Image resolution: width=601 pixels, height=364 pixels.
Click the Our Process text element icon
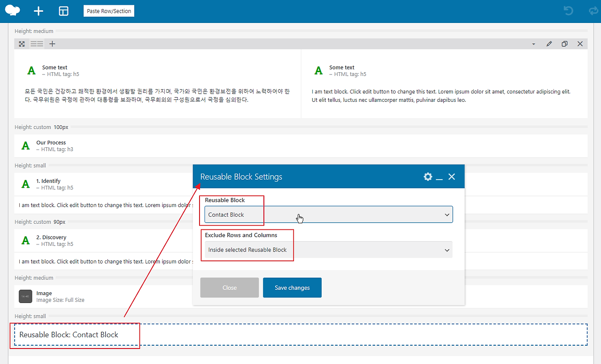tap(26, 146)
